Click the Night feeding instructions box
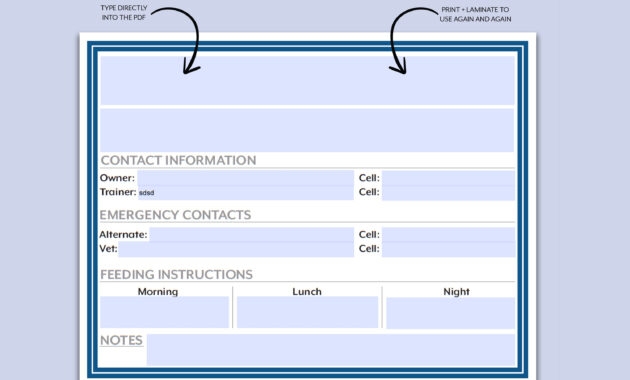The width and height of the screenshot is (630, 380). coord(450,313)
